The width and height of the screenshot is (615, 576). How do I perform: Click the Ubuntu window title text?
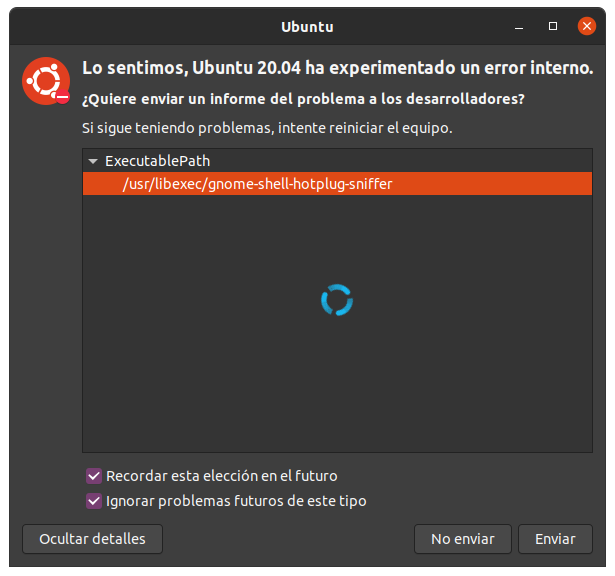point(308,27)
